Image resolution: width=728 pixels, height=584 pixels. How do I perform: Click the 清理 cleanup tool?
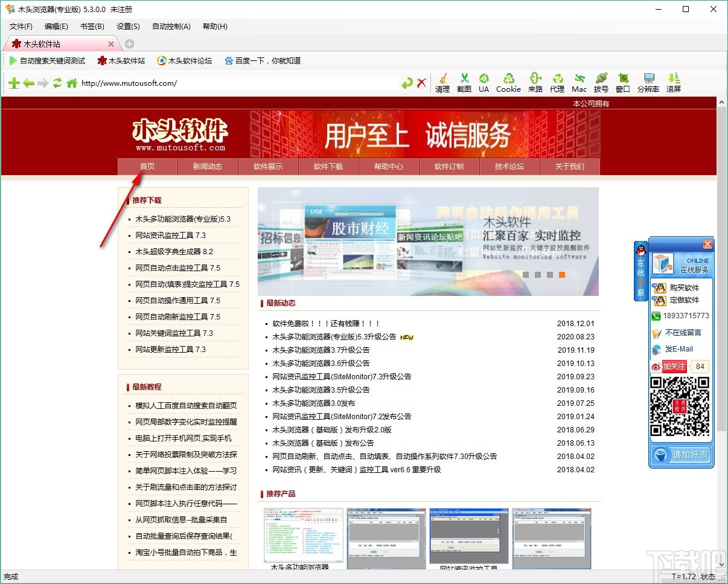pos(442,83)
